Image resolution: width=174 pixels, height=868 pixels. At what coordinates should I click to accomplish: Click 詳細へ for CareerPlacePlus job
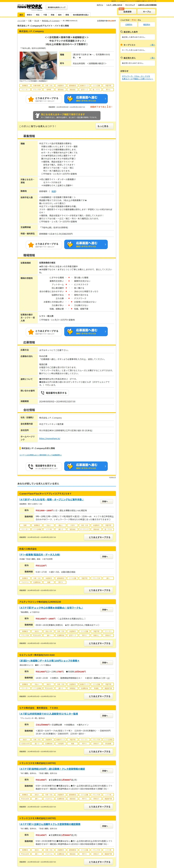(x=106, y=501)
